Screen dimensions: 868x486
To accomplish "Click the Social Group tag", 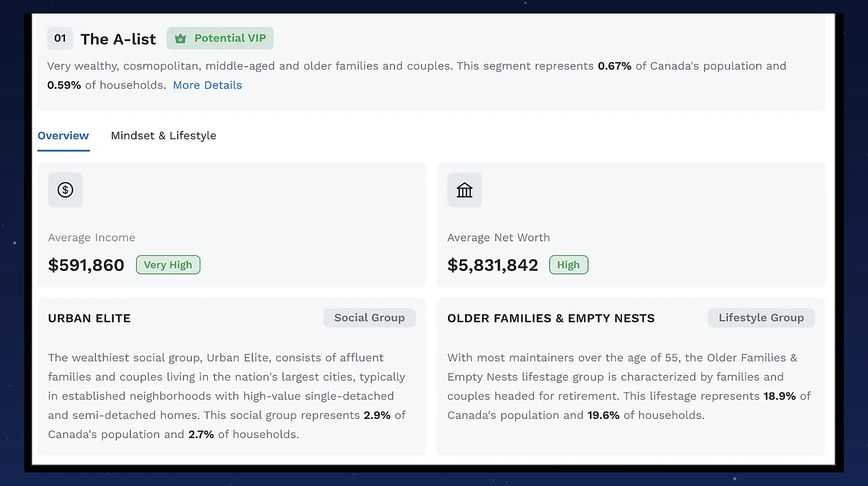I will [x=370, y=318].
